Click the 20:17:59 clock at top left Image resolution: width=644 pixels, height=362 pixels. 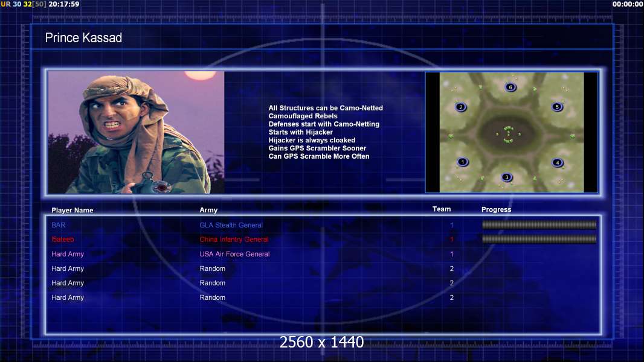click(x=63, y=4)
